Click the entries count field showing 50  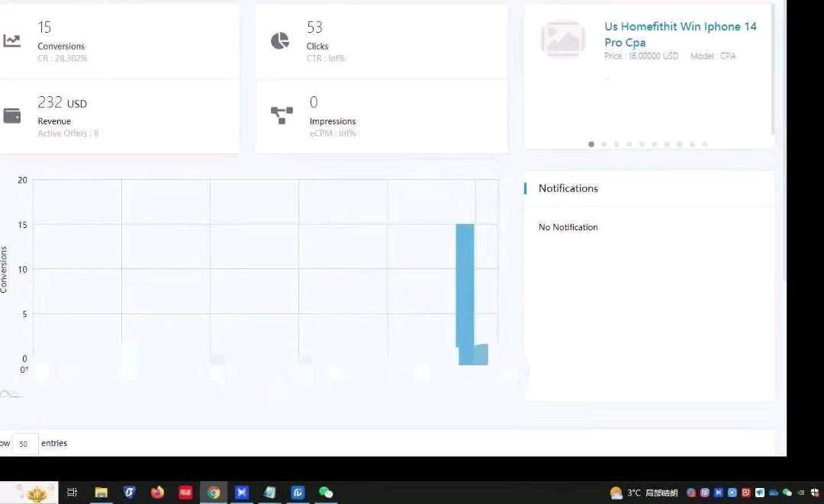coord(25,444)
